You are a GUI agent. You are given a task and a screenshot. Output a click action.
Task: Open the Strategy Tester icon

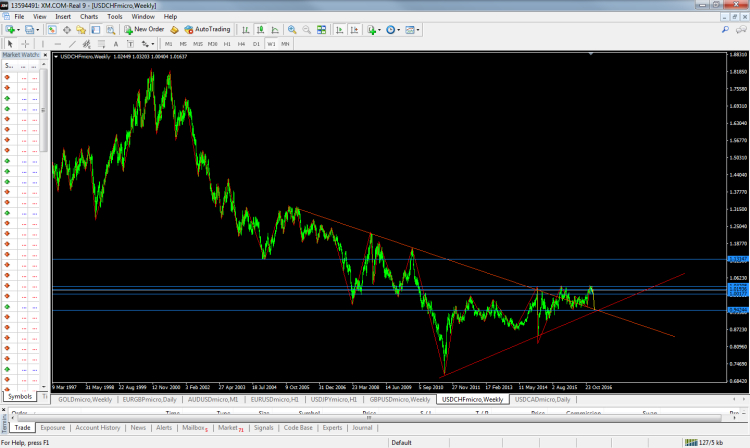[110, 30]
